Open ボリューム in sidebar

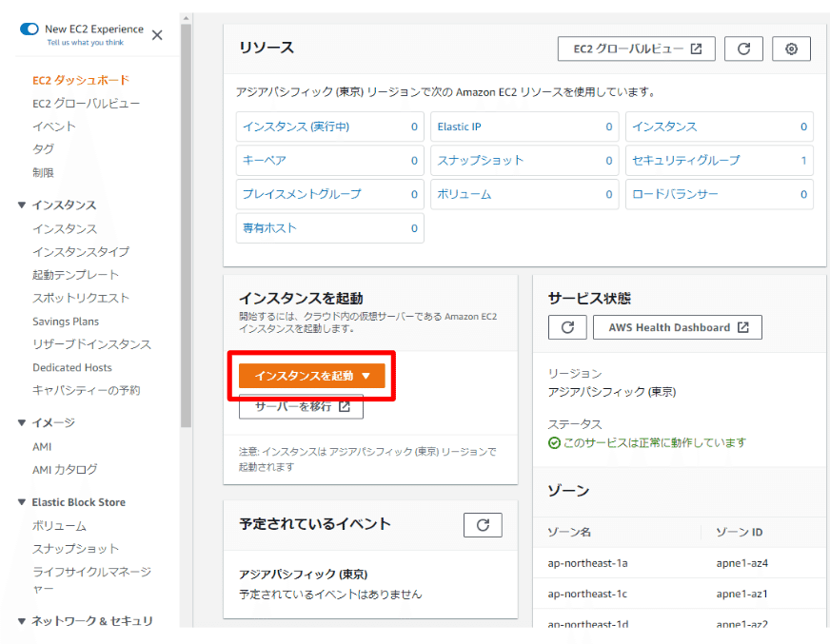59,526
